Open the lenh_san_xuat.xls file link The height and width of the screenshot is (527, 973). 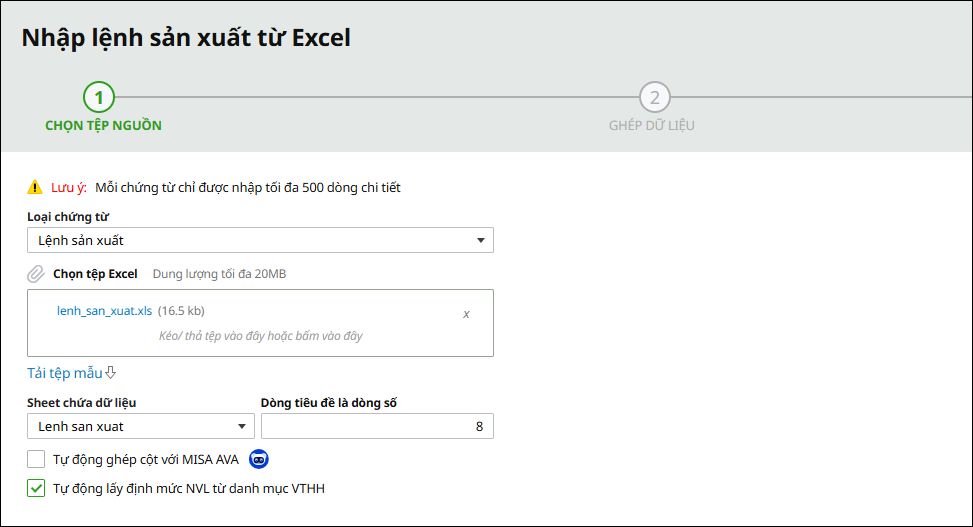point(104,311)
